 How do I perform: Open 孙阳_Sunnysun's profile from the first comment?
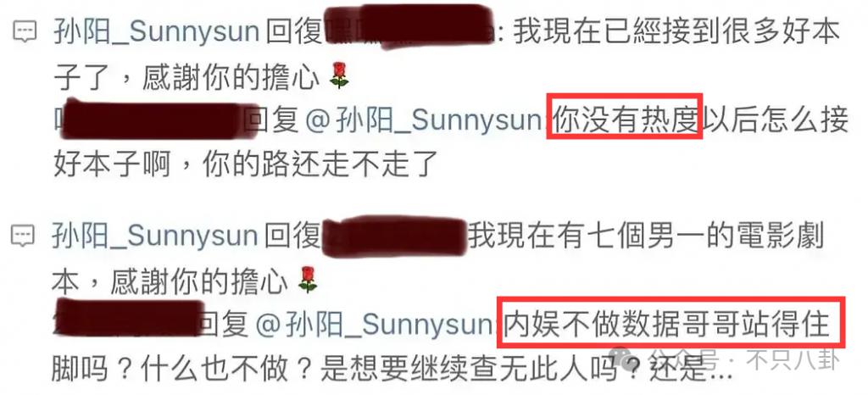pos(157,33)
